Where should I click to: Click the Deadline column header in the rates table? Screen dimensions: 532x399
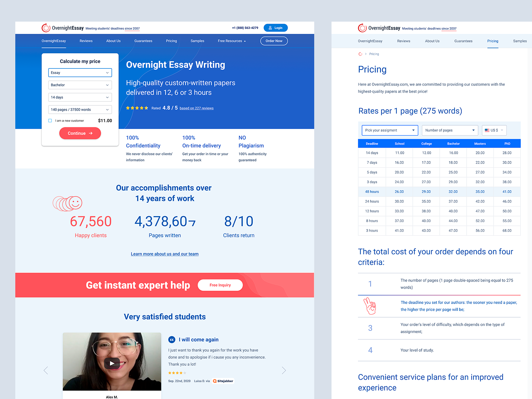tap(372, 144)
